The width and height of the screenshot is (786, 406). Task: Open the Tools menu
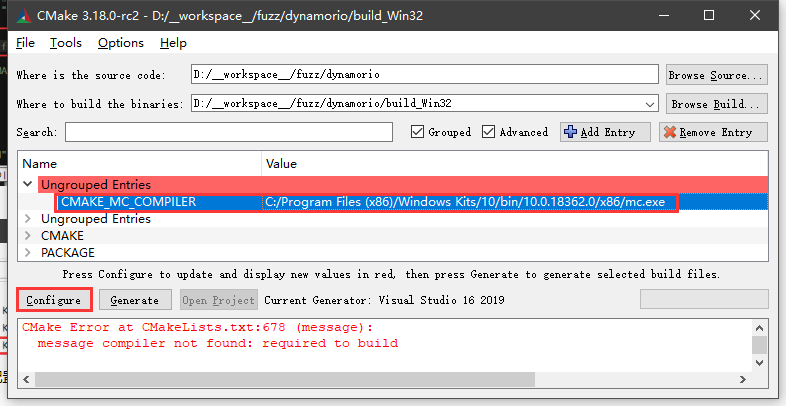pos(66,43)
